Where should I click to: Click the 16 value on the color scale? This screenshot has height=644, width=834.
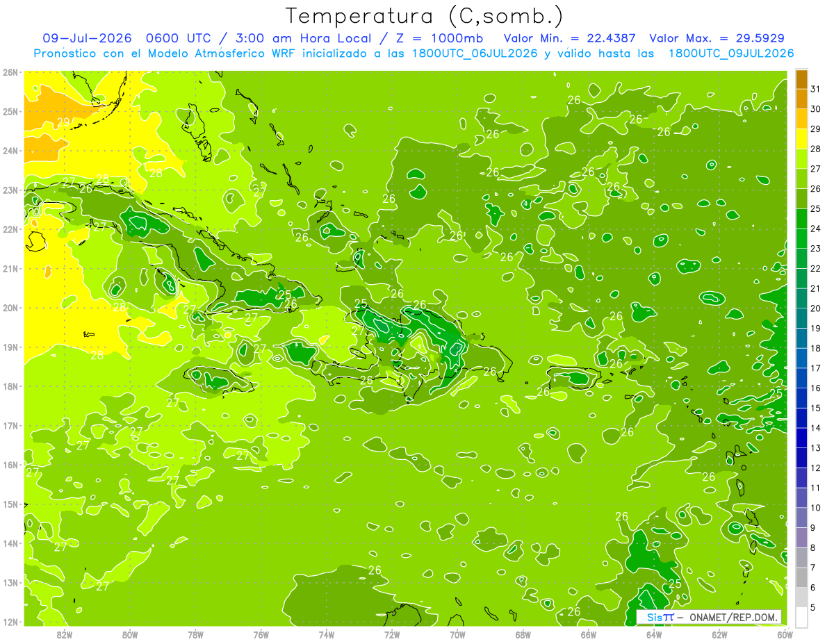point(816,388)
